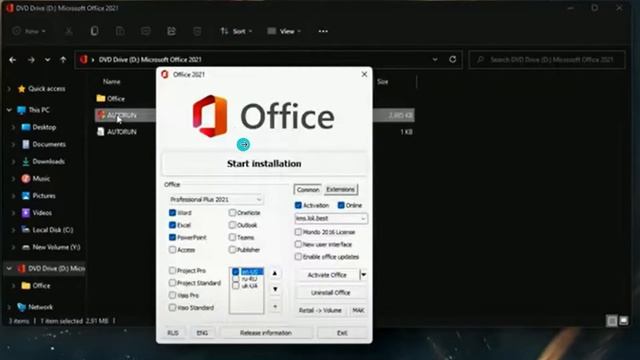This screenshot has height=360, width=640.
Task: Uncheck the Excel checkbox
Action: coord(172,225)
